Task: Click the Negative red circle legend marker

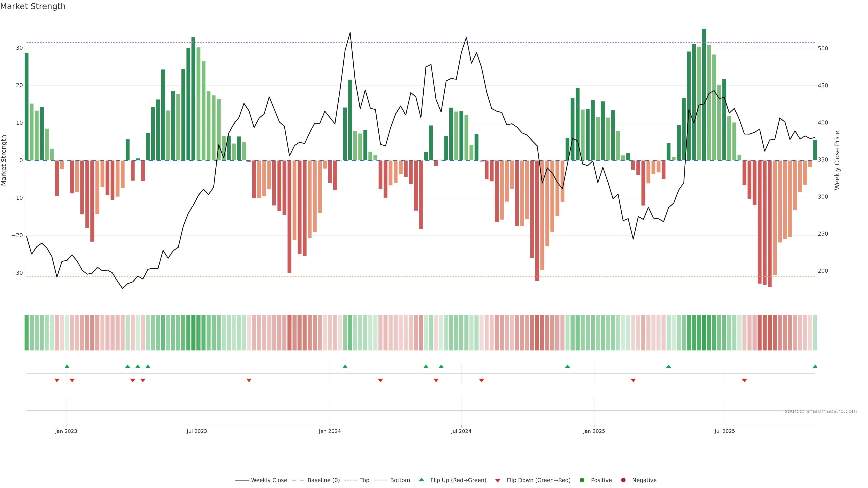Action: (623, 480)
